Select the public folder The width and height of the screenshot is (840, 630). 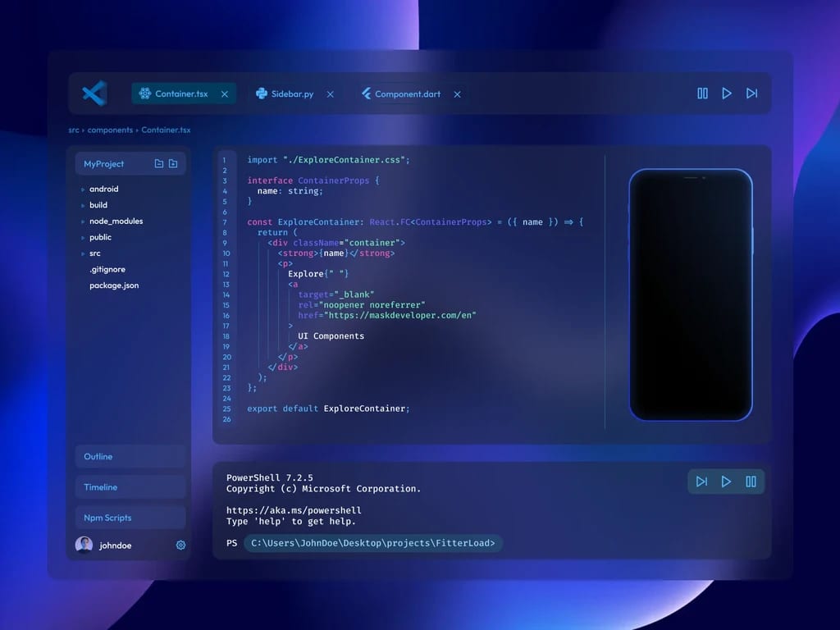tap(100, 237)
